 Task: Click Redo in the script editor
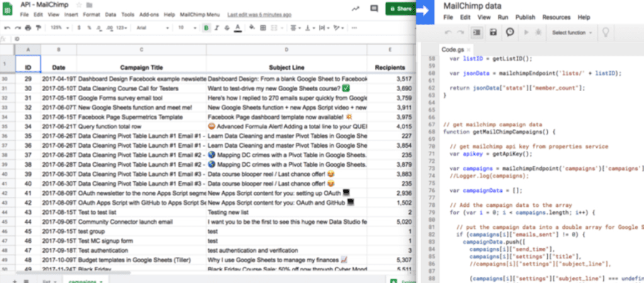460,32
